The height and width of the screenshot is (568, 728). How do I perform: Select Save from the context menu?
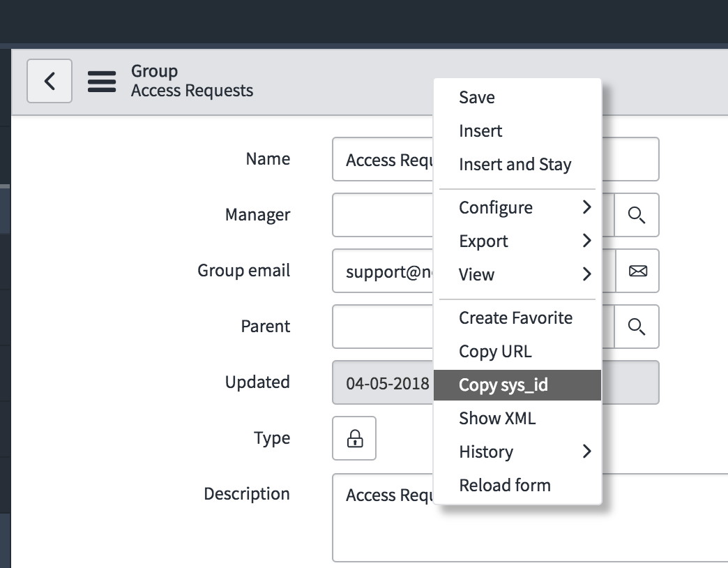(477, 98)
